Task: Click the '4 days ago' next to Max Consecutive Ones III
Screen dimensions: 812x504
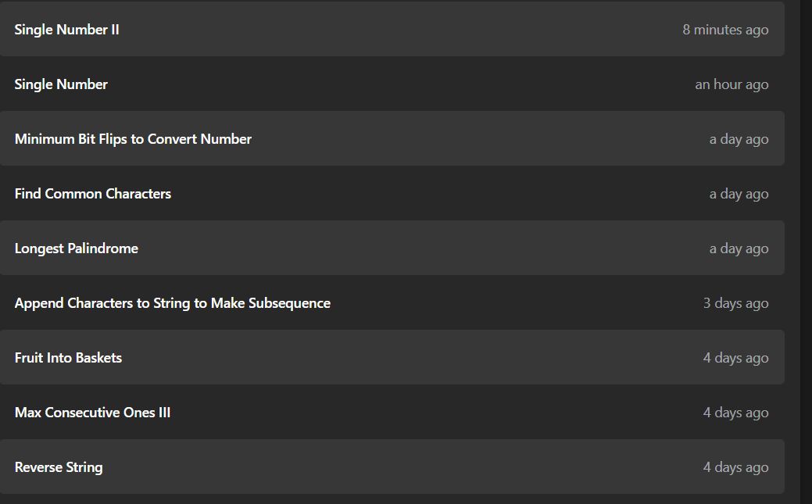Action: click(x=735, y=413)
